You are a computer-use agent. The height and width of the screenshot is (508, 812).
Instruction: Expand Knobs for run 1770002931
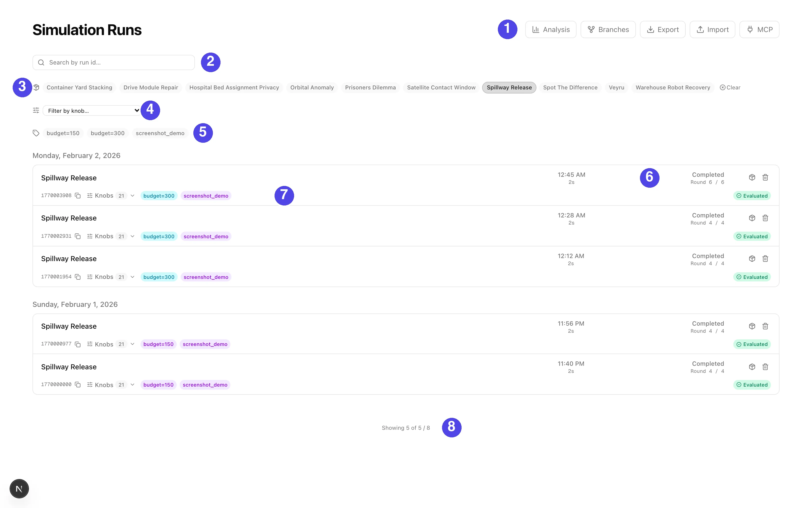pyautogui.click(x=111, y=236)
